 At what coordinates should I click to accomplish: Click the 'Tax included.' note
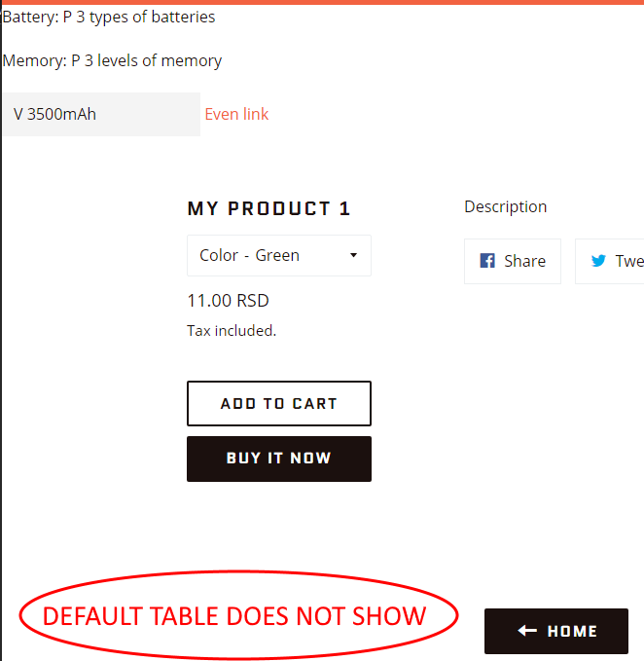pos(232,331)
